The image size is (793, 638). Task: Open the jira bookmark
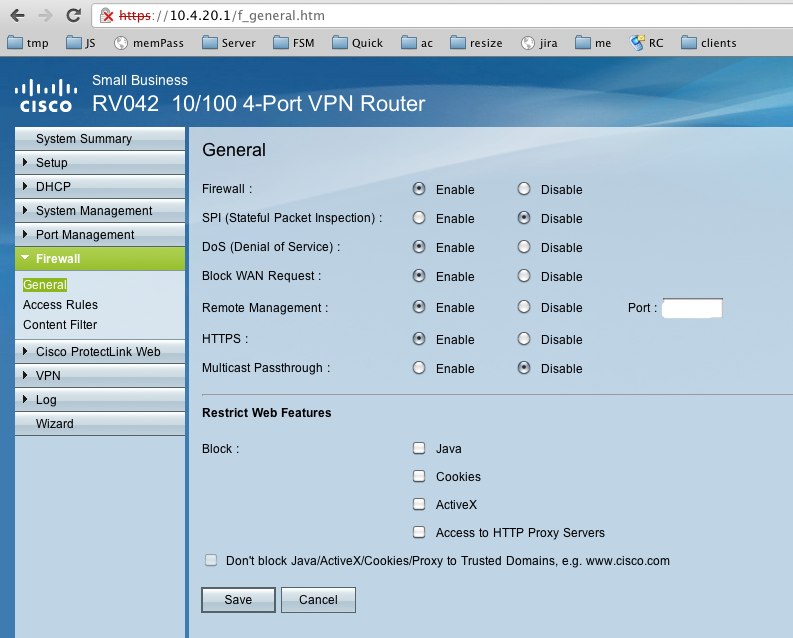click(x=539, y=43)
